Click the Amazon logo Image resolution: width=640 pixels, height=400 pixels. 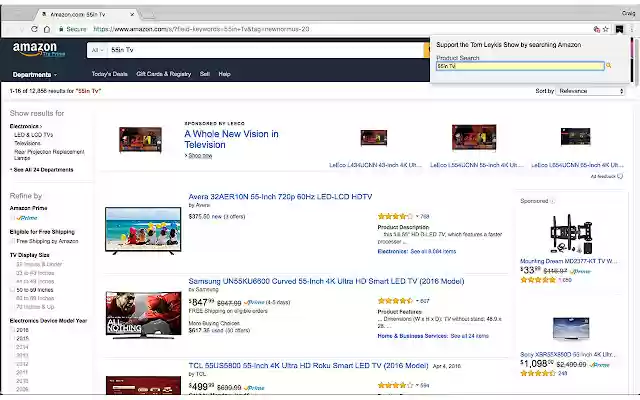pyautogui.click(x=35, y=48)
